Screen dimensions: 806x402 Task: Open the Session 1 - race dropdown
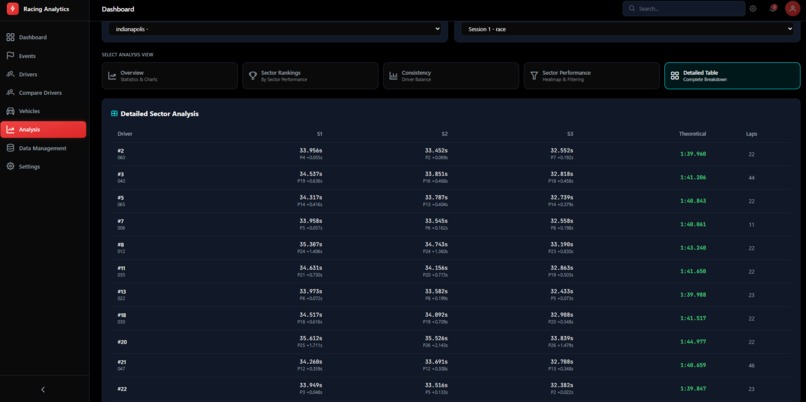(x=627, y=29)
